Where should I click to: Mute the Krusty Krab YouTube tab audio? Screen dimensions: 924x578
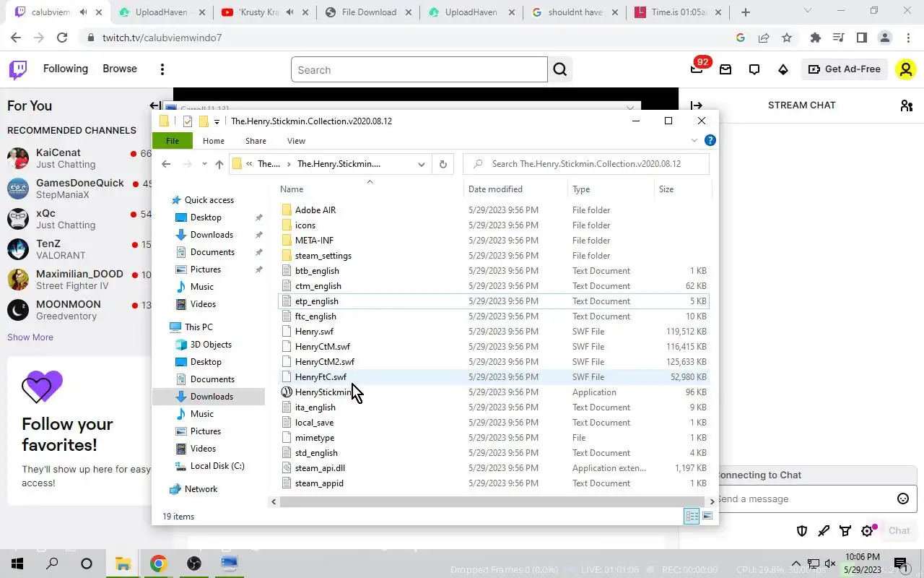(x=290, y=12)
